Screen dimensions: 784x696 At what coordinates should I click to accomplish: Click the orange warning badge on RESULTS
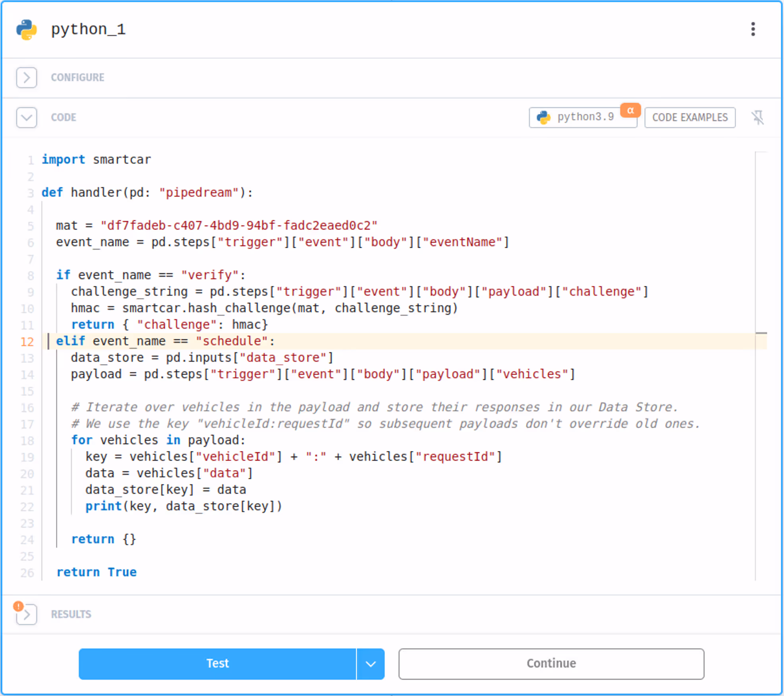pos(18,606)
